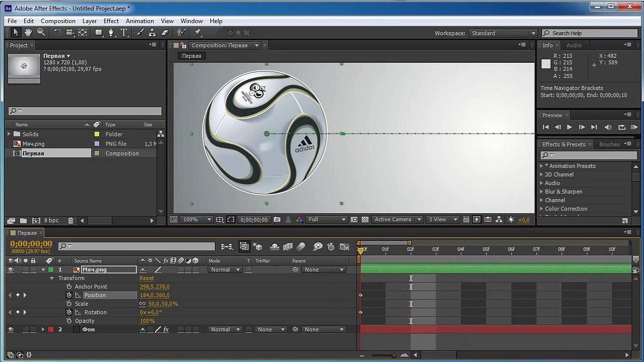
Task: Switch to the Audio panel tab
Action: pos(574,45)
